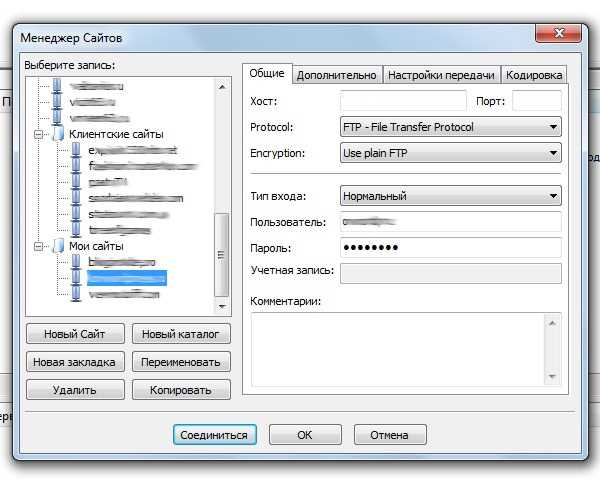Open the Protocol dropdown list

[x=451, y=127]
